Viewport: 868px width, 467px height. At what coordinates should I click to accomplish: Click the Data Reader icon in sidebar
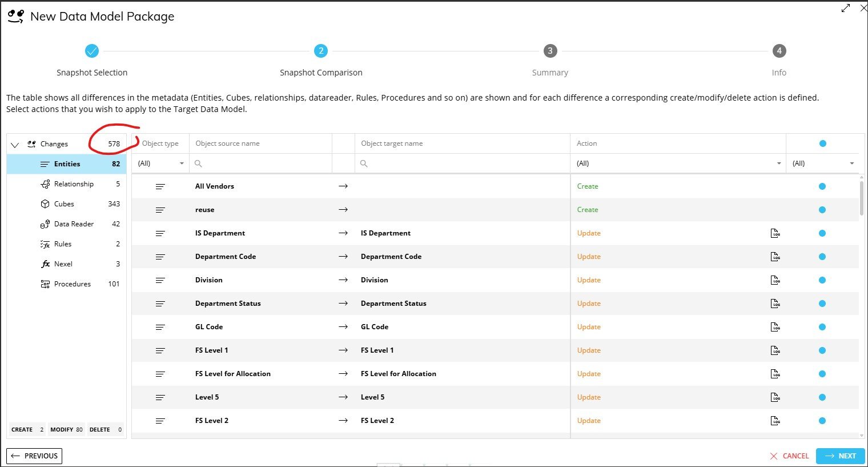click(45, 224)
